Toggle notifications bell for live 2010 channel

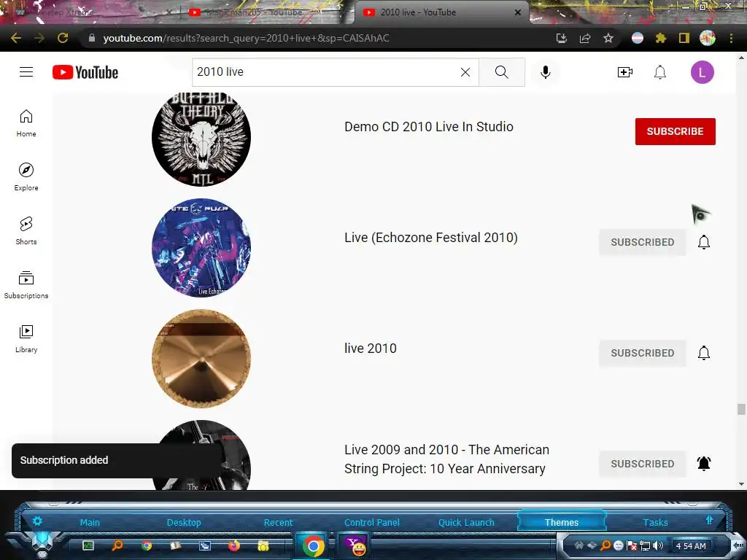tap(704, 353)
